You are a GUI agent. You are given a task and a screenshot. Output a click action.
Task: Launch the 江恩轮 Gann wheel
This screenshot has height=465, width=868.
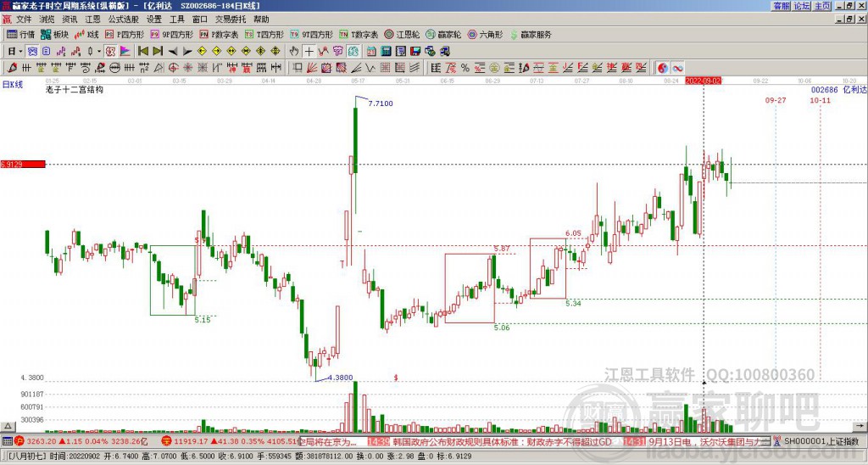point(402,34)
